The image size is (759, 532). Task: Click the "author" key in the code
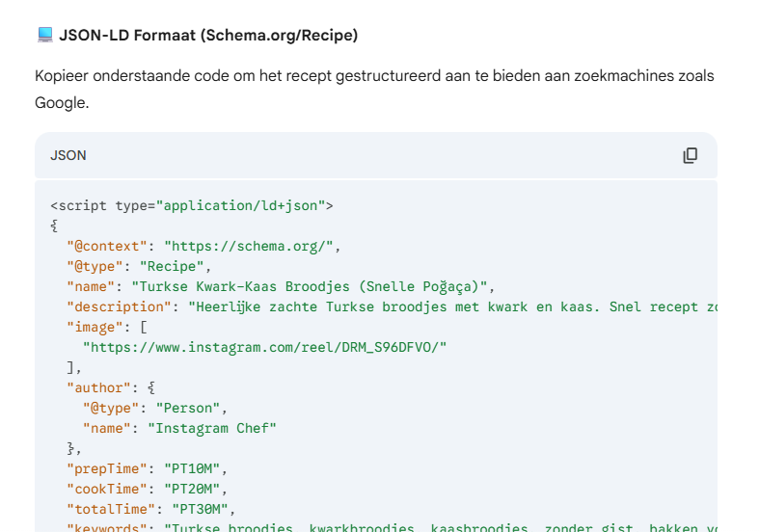(x=98, y=387)
